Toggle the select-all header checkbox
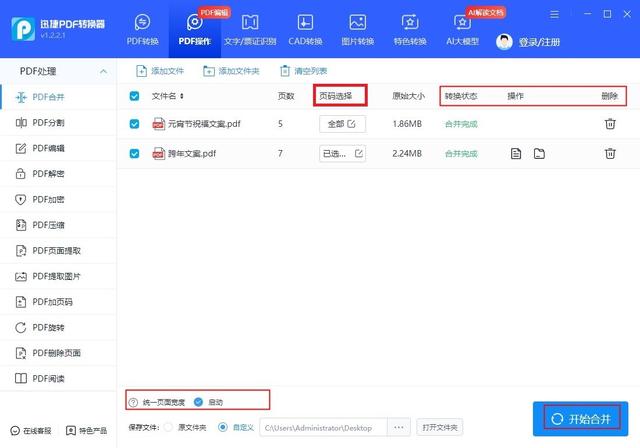Screen dimensions: 640x448 134,96
